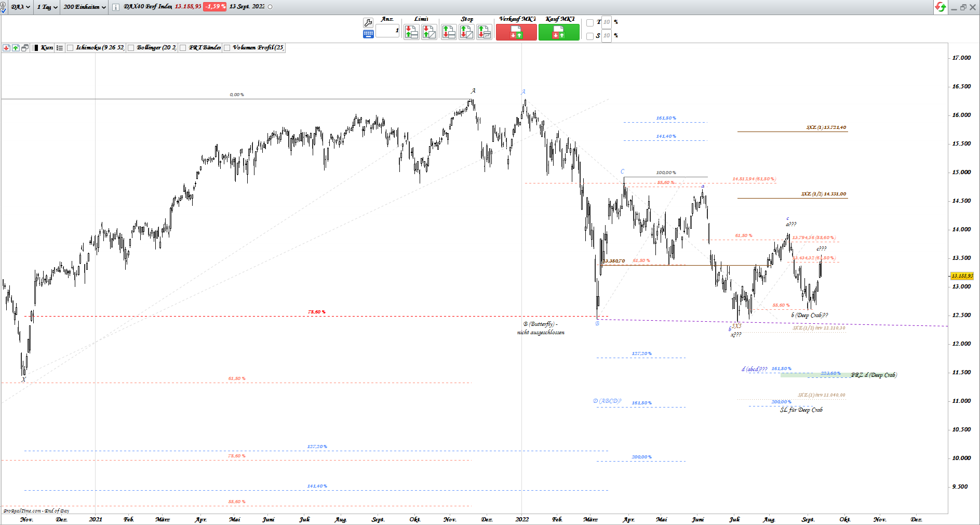The width and height of the screenshot is (980, 525).
Task: Open the instrument info icon beside DAX40
Action: [x=115, y=7]
